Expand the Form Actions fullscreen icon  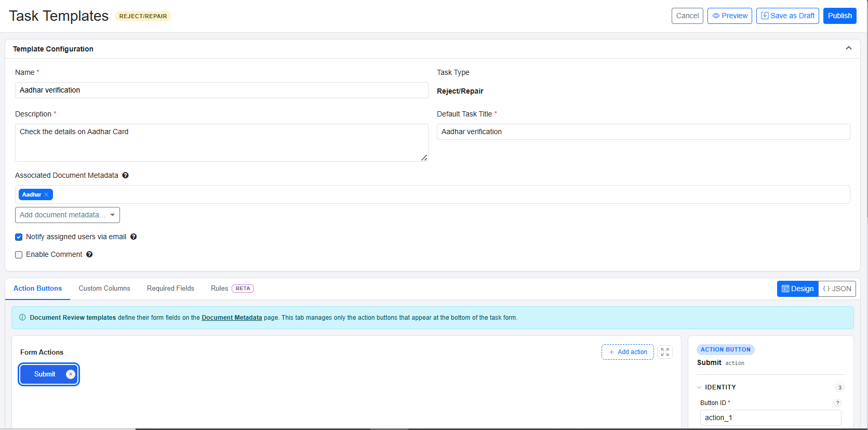(665, 352)
